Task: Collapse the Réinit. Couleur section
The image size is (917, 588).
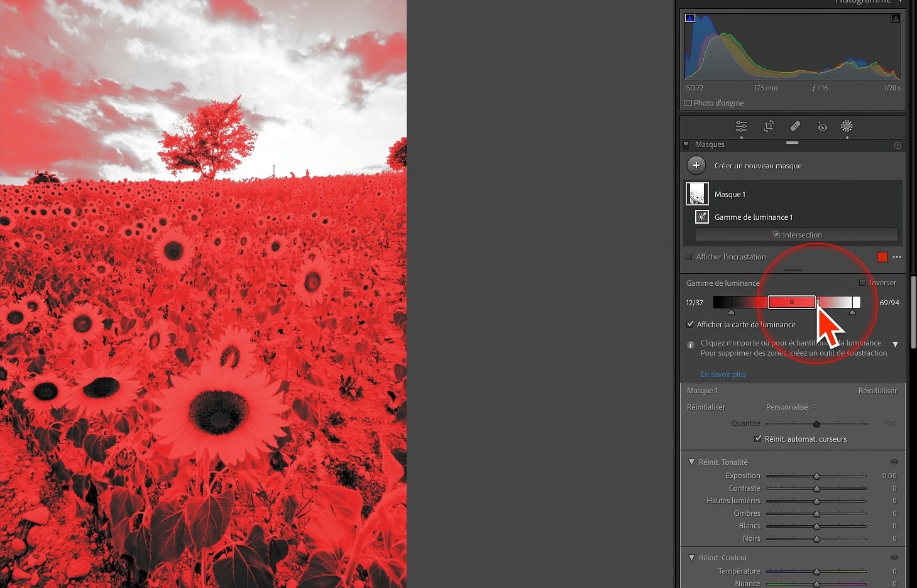Action: click(x=692, y=557)
